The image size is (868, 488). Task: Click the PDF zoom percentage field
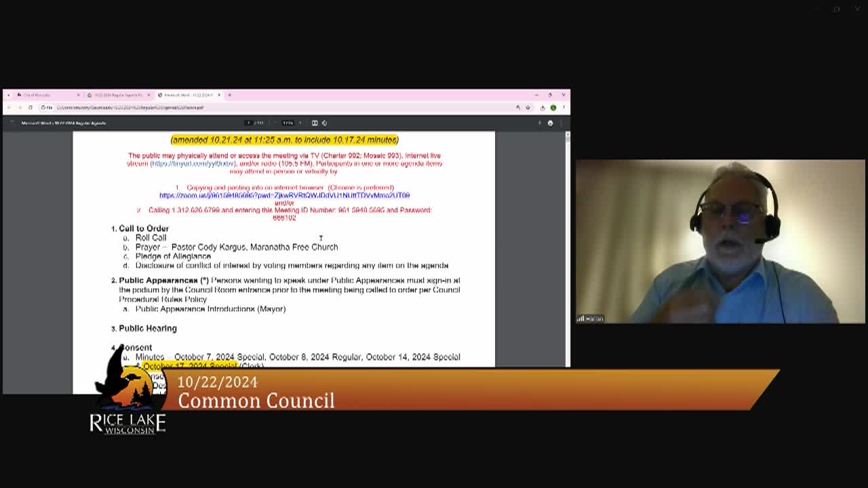(x=288, y=123)
